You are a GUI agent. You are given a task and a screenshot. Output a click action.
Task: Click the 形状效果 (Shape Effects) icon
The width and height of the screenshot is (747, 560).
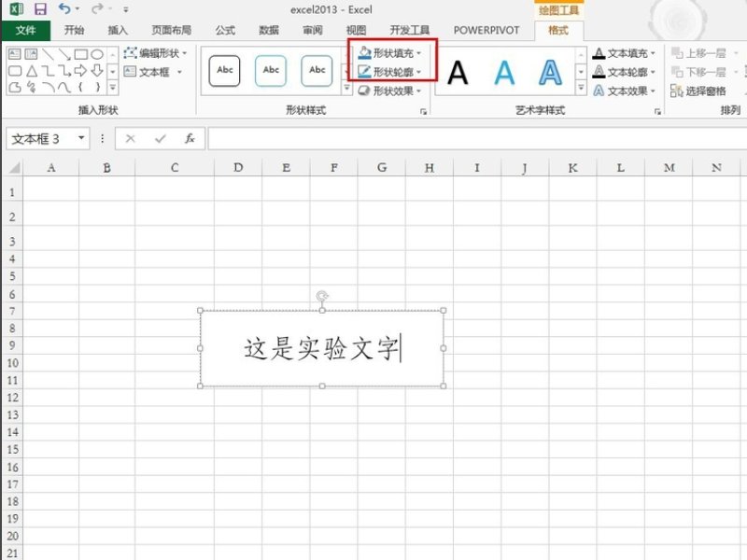[x=385, y=91]
